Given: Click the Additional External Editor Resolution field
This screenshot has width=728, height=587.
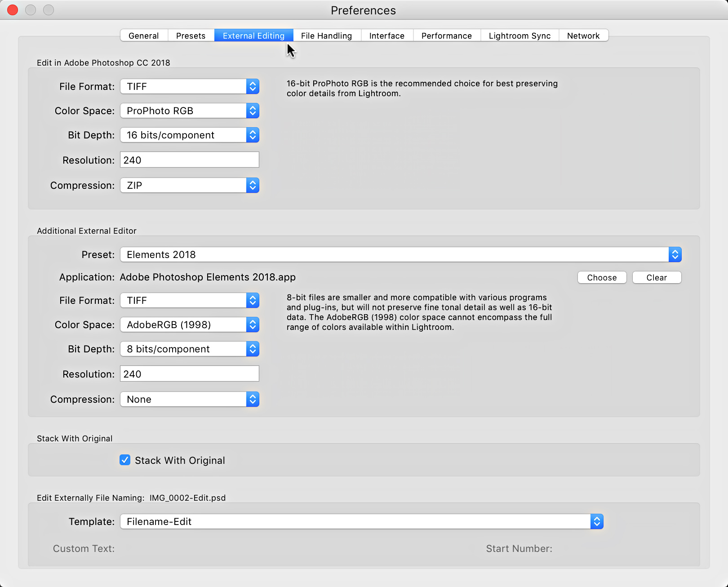Looking at the screenshot, I should coord(190,374).
